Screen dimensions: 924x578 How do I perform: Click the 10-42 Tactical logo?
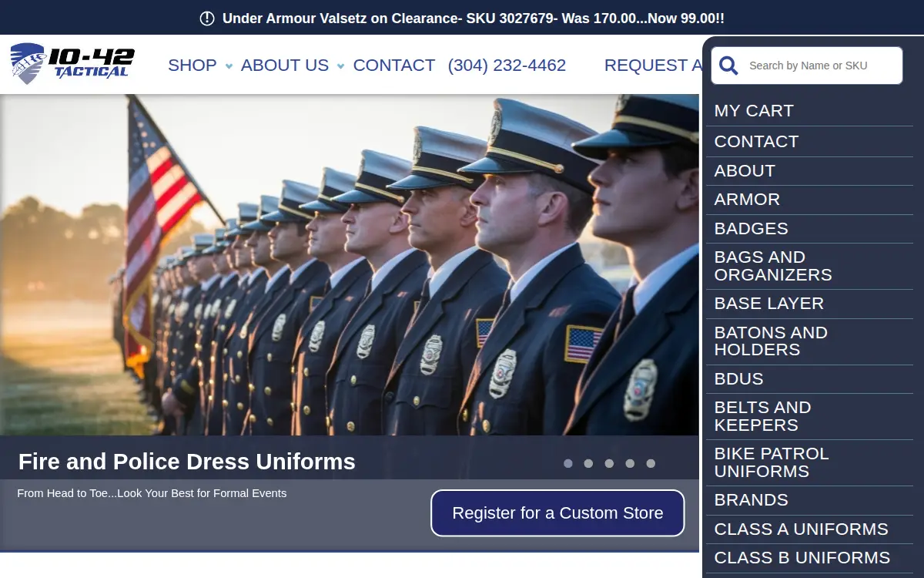pos(72,64)
